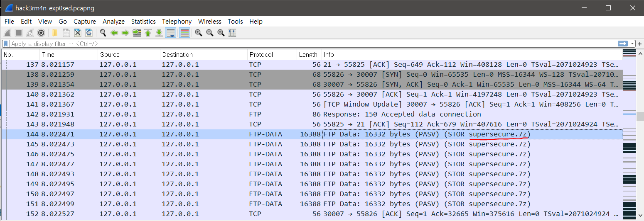
Task: Go forward in packet history arrow
Action: pyautogui.click(x=125, y=33)
